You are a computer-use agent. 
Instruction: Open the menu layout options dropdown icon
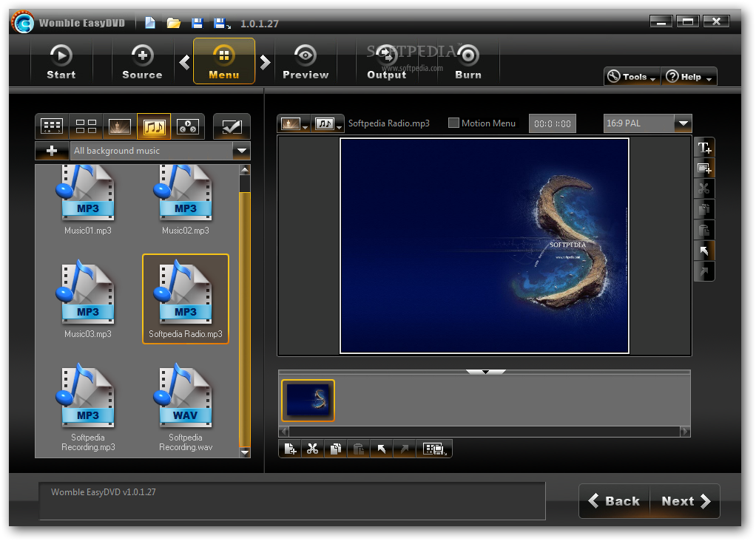434,449
